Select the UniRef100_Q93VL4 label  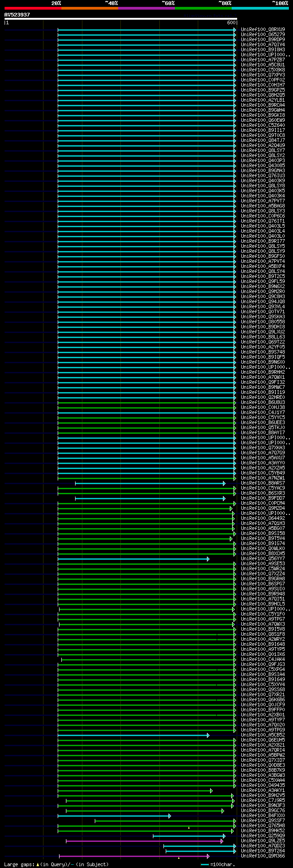click(x=263, y=306)
